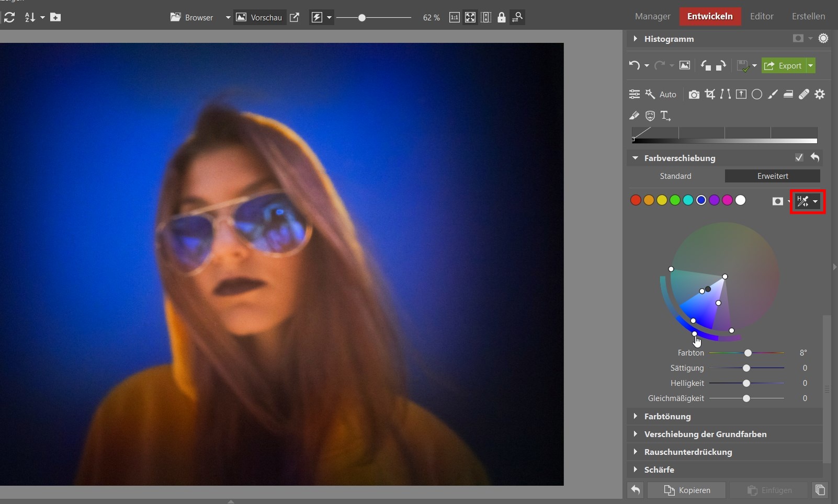The height and width of the screenshot is (504, 838).
Task: Open the Export dropdown arrow
Action: point(811,65)
